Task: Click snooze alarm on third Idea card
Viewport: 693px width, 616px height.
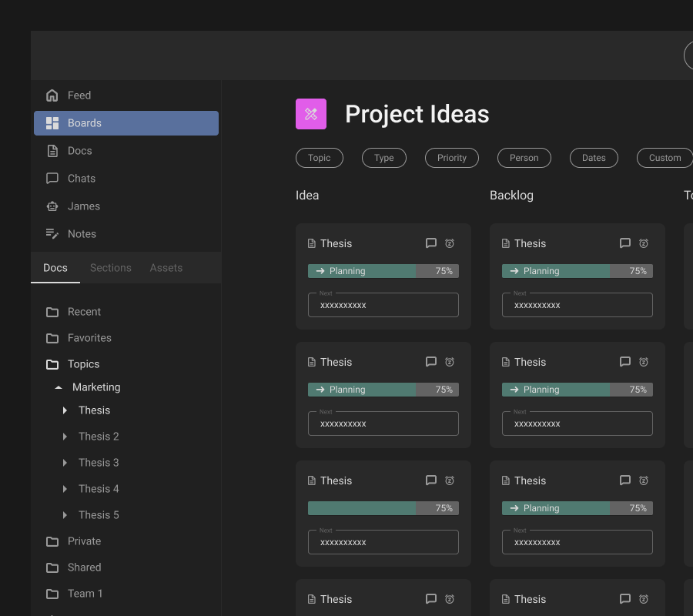Action: coord(450,480)
